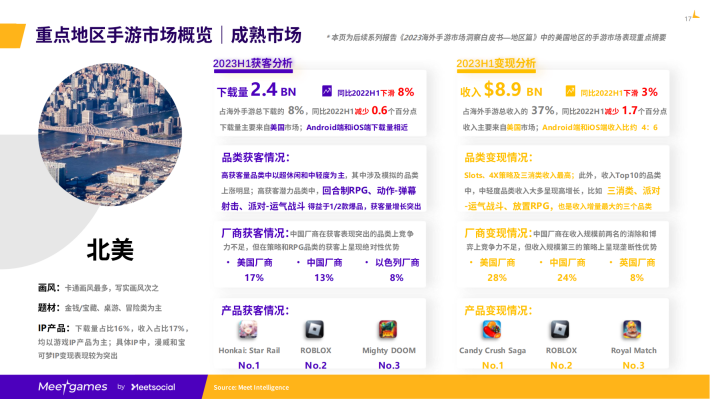The height and width of the screenshot is (399, 710).
Task: Click the 下载量 2.4 BN figure
Action: click(x=256, y=90)
